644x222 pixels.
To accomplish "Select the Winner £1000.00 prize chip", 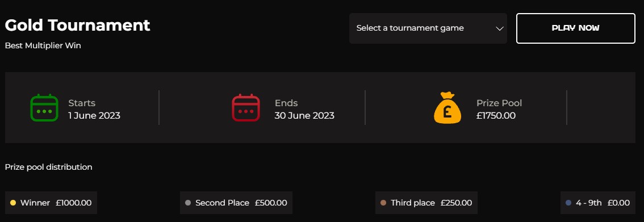I will coord(51,203).
